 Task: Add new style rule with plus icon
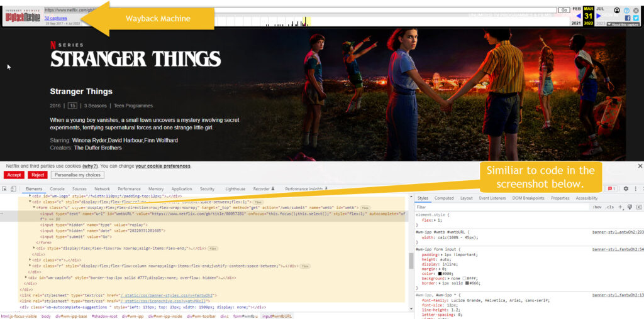pyautogui.click(x=621, y=207)
